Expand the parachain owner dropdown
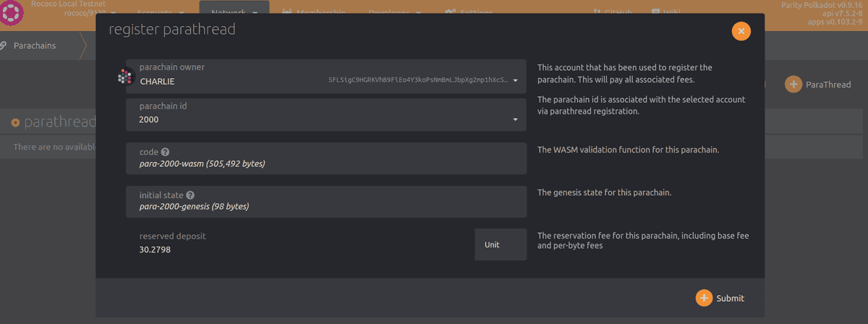 tap(516, 80)
